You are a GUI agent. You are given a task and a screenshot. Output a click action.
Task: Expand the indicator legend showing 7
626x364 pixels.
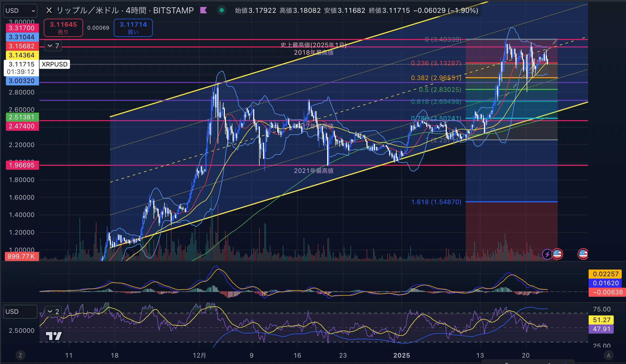point(53,46)
